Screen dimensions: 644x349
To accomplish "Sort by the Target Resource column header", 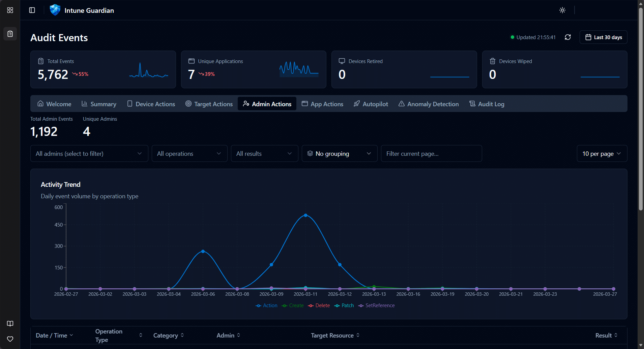I will [335, 336].
